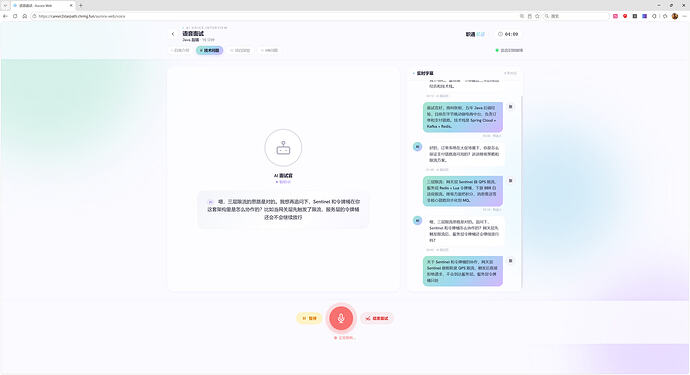This screenshot has height=375, width=690.
Task: Click the icon beside the Redis + Lua answer bubble
Action: (510, 180)
